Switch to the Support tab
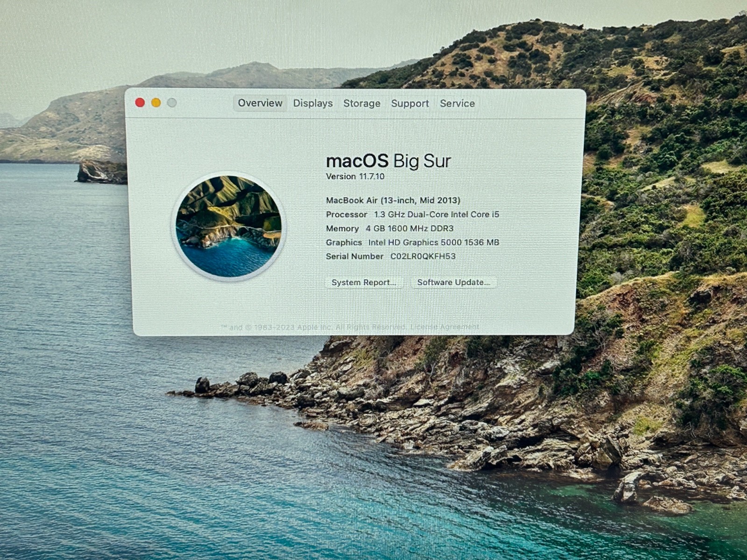Image resolution: width=747 pixels, height=560 pixels. pos(410,103)
